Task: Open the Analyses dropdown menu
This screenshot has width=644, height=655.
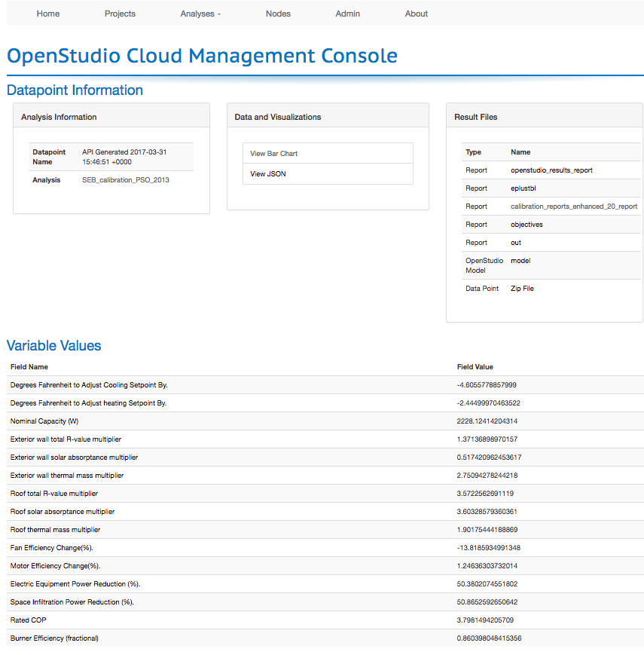Action: click(x=200, y=13)
